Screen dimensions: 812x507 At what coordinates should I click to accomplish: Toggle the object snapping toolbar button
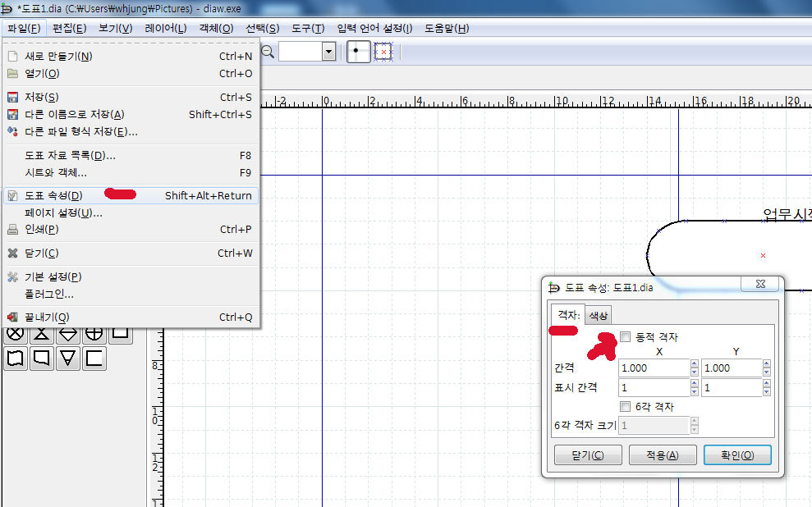(x=383, y=52)
